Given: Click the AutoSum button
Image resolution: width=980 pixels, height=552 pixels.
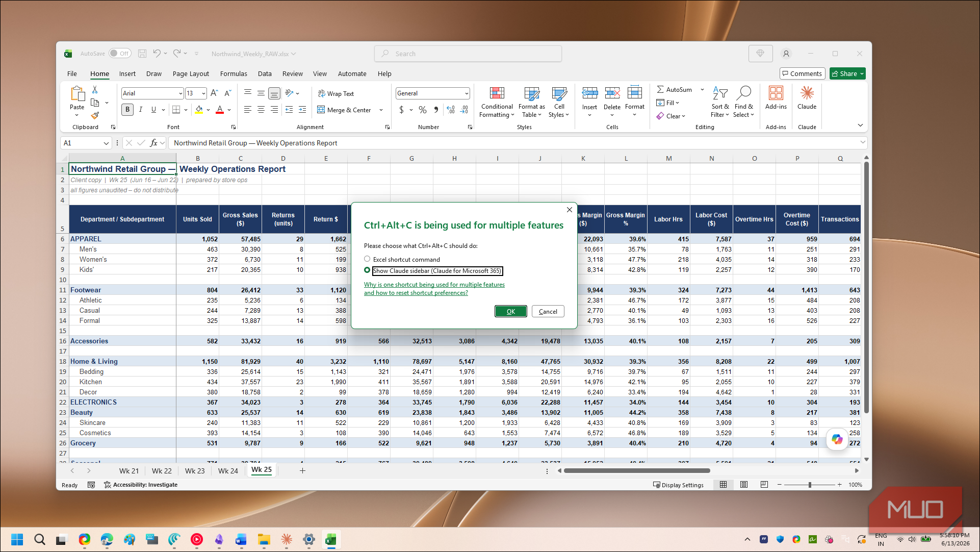Looking at the screenshot, I should click(x=674, y=89).
